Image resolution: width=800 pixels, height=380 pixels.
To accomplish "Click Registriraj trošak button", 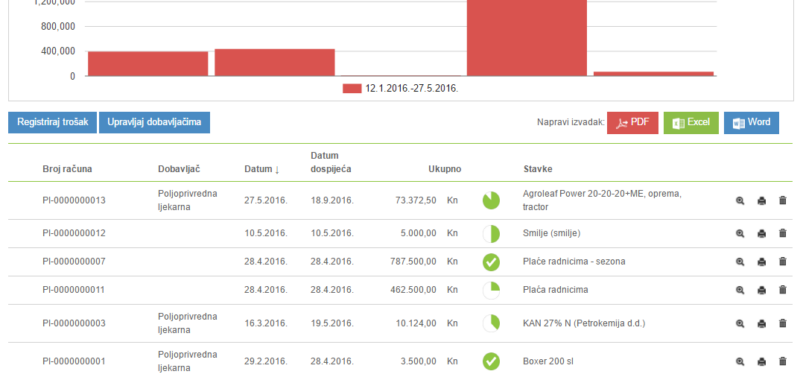I will point(53,122).
